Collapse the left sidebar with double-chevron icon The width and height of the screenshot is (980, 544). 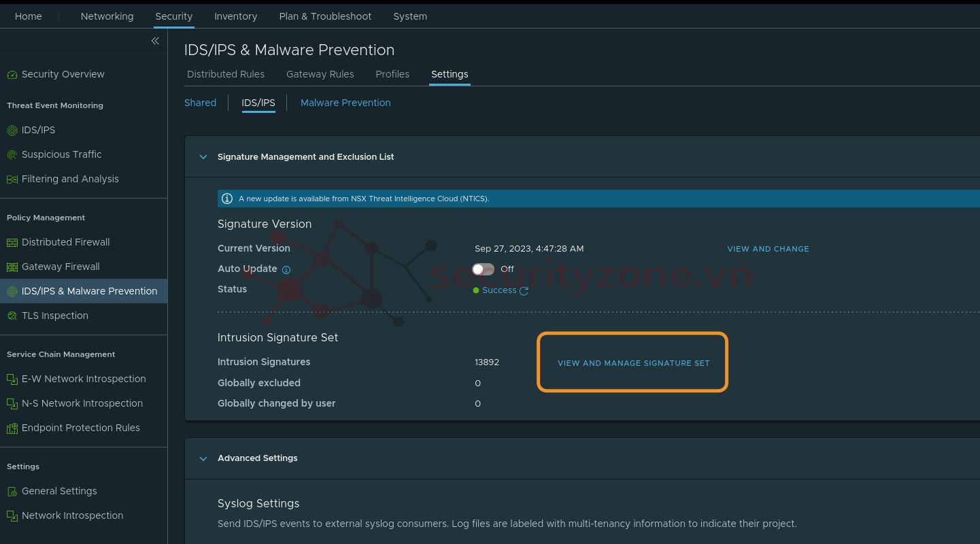tap(155, 41)
